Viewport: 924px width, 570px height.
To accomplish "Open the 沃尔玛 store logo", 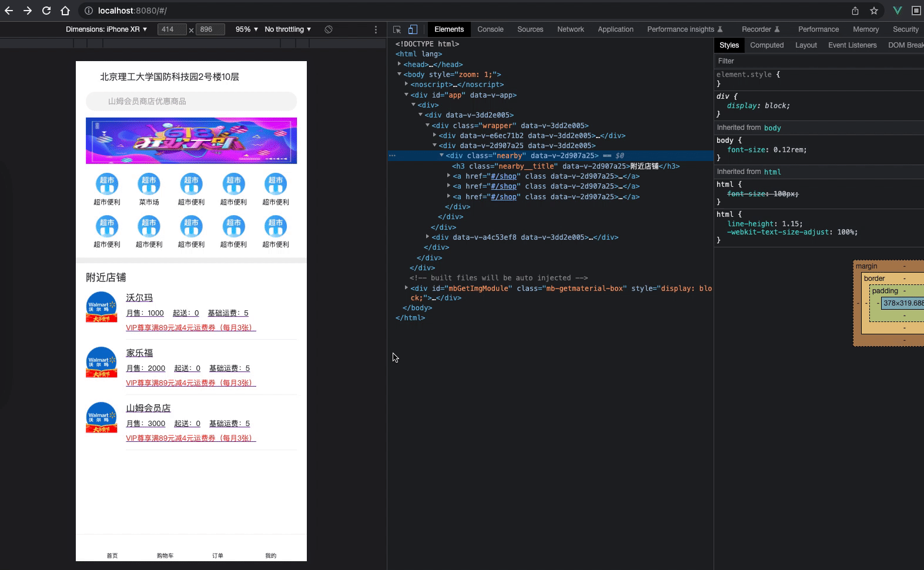I will 101,307.
